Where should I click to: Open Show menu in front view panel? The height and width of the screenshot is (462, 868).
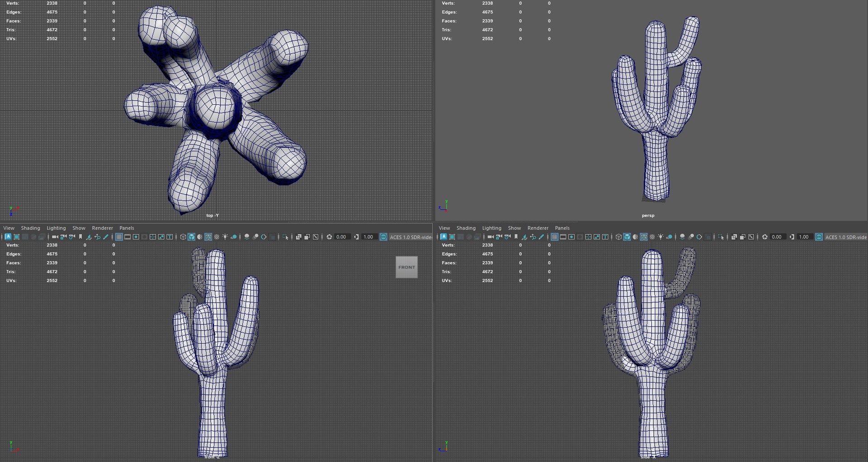79,228
